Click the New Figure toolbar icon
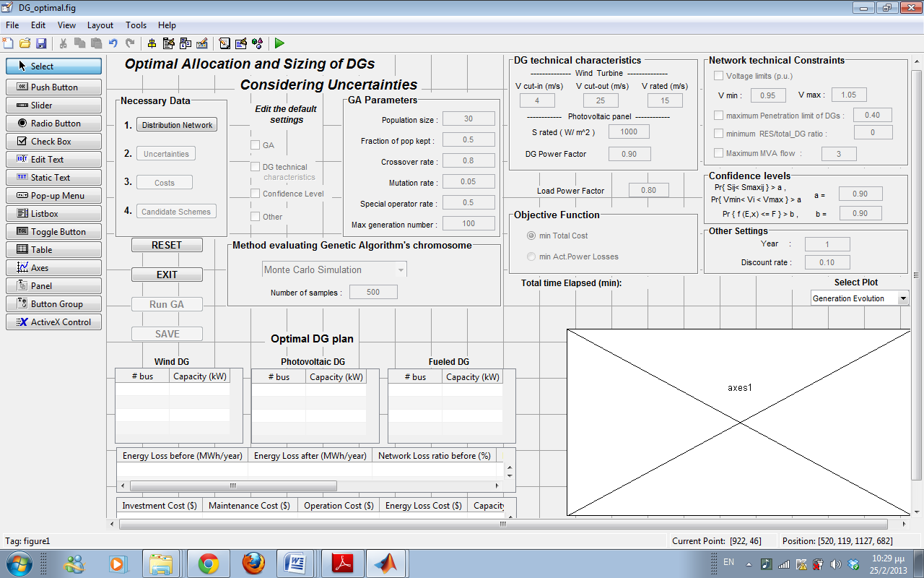924x578 pixels. (x=8, y=43)
